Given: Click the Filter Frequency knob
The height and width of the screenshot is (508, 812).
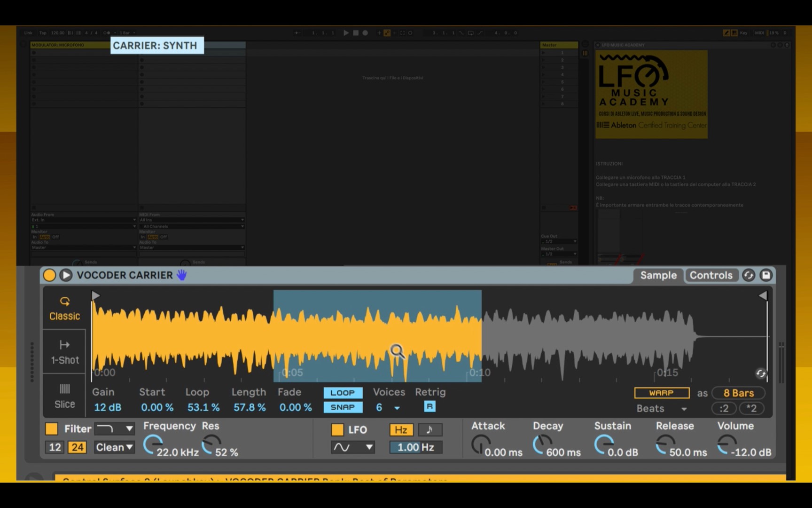Looking at the screenshot, I should 152,444.
